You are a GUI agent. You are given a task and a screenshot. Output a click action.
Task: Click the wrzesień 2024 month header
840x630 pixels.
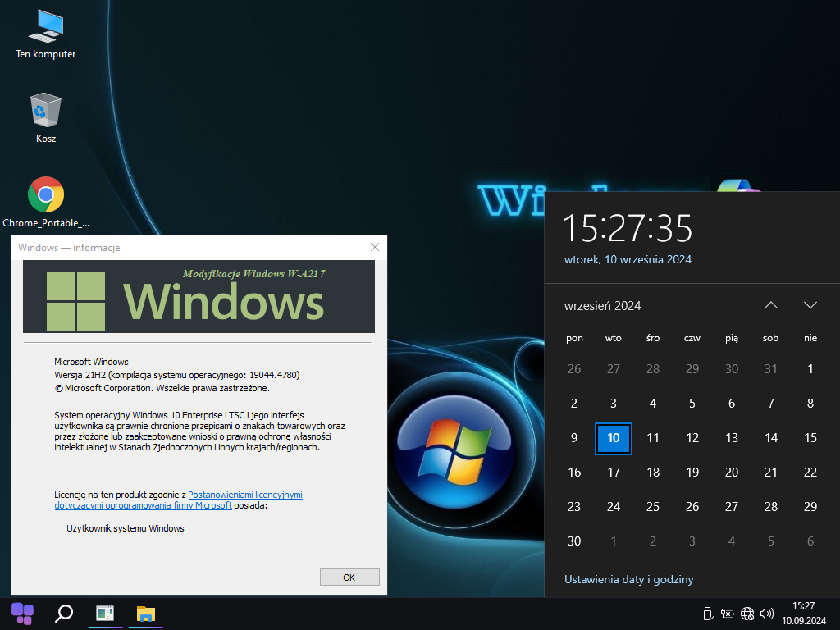[602, 305]
